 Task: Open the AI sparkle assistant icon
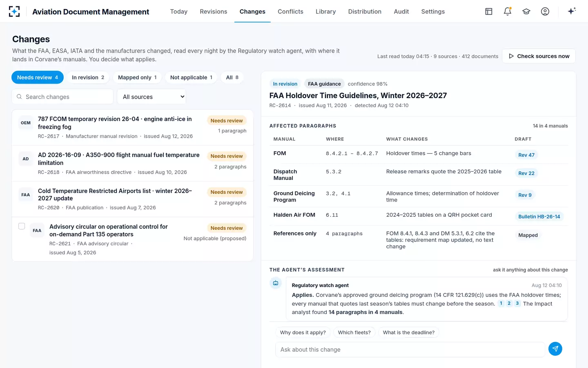click(572, 11)
